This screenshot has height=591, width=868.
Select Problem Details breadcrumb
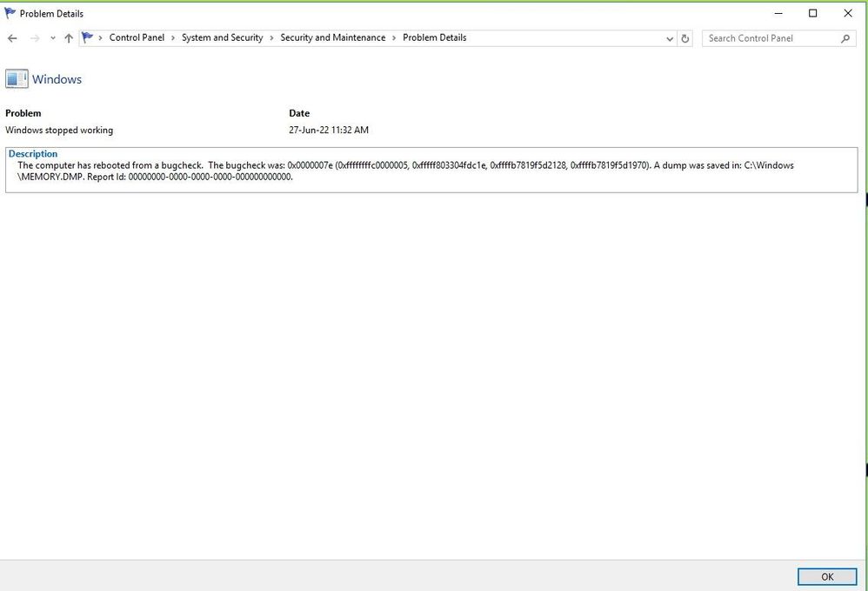pos(435,37)
